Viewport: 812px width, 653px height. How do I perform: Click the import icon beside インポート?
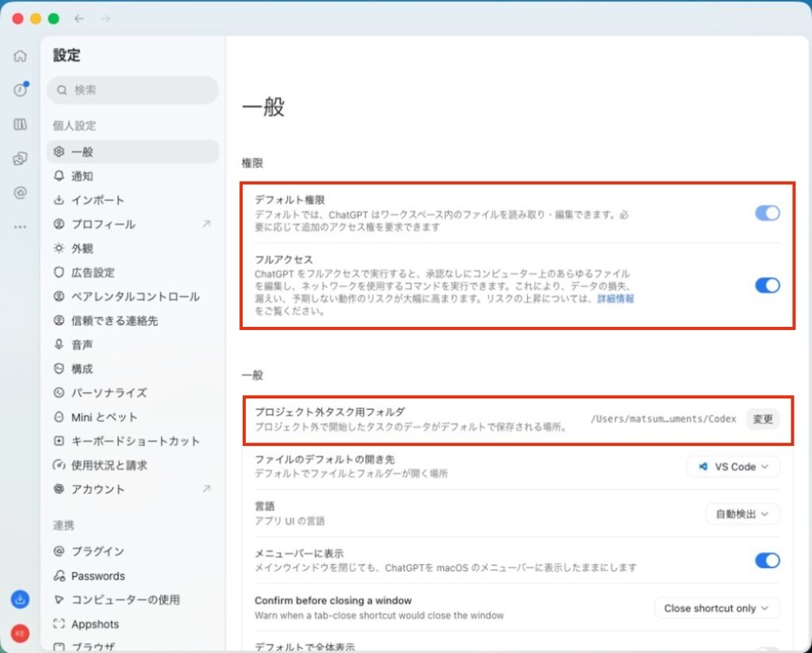click(59, 199)
